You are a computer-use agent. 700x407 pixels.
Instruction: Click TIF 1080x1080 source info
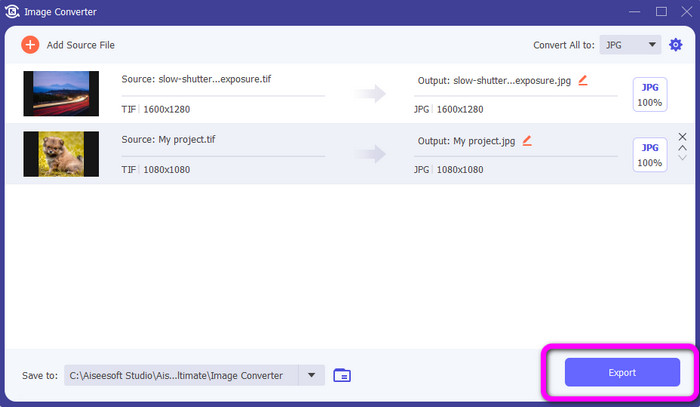[155, 170]
